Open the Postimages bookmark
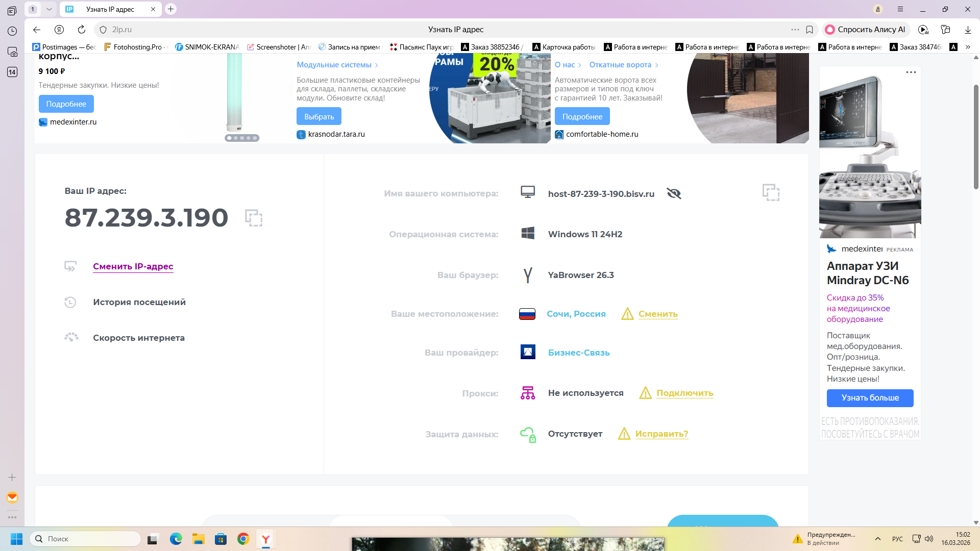Viewport: 980px width, 551px height. coord(64,47)
